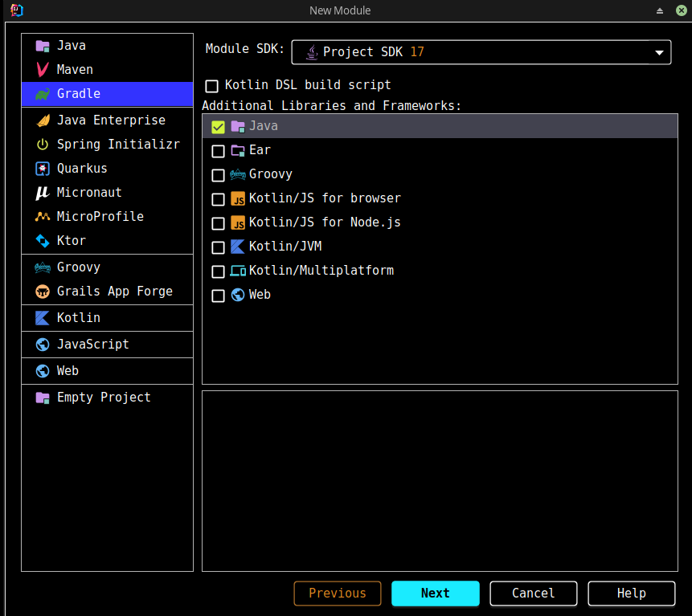Choose Empty Project from module list
The image size is (692, 616).
pyautogui.click(x=103, y=398)
